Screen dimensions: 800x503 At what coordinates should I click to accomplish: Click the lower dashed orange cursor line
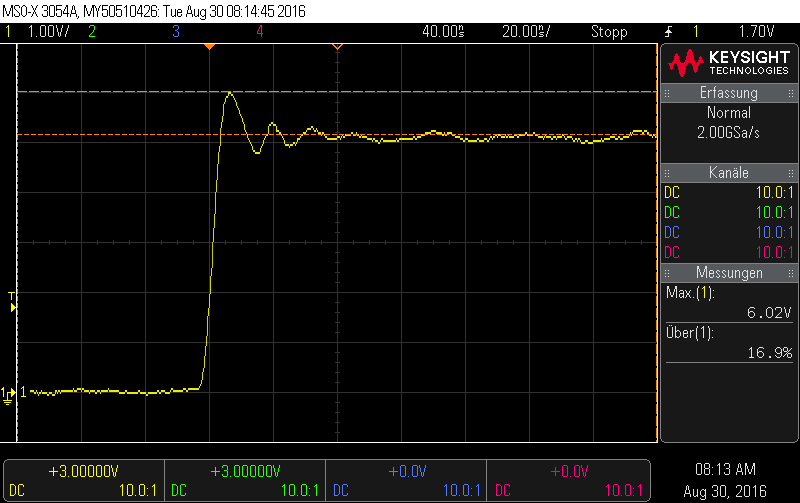[x=337, y=135]
